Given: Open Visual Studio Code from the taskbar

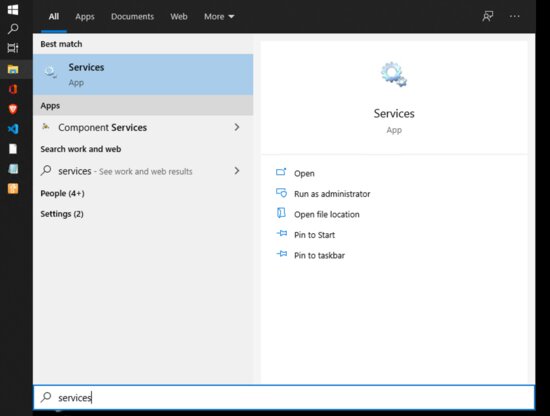Looking at the screenshot, I should coord(13,129).
